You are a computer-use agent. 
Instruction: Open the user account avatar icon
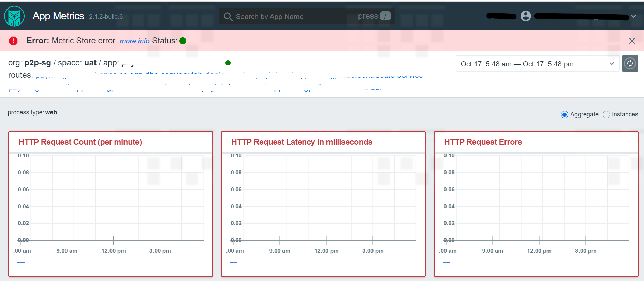pyautogui.click(x=526, y=16)
